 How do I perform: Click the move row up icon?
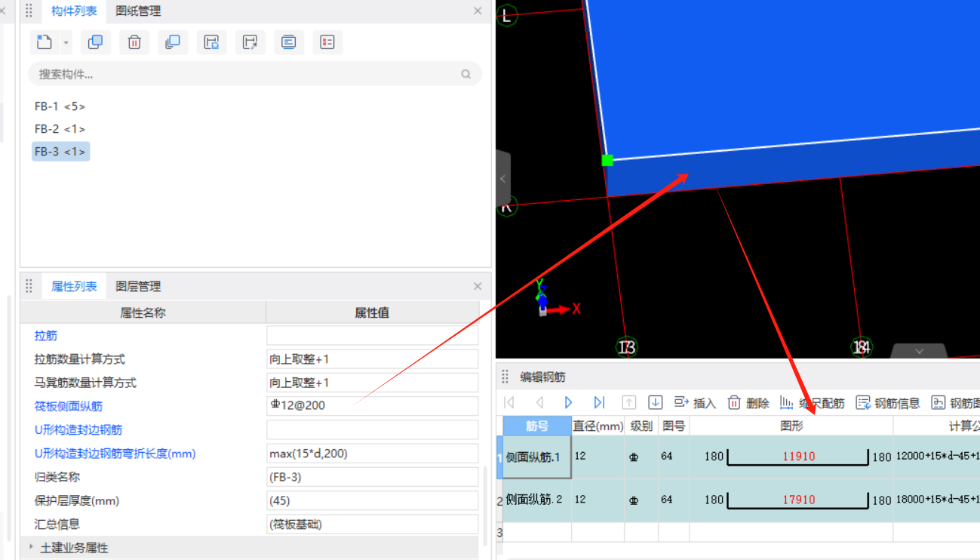coord(628,403)
